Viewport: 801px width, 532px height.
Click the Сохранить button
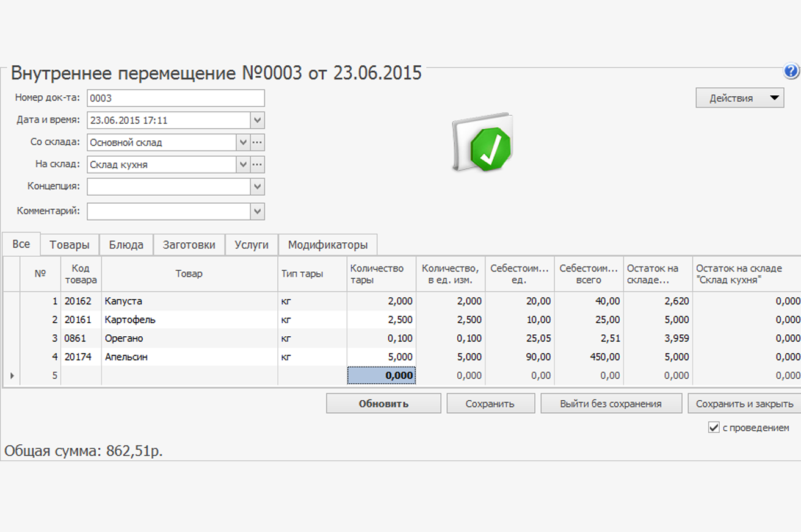[x=490, y=403]
